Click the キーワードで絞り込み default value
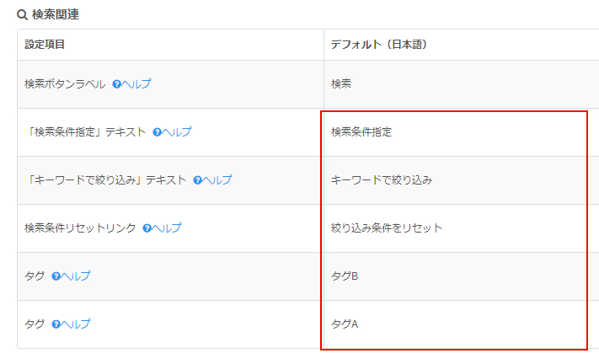This screenshot has height=364, width=599. point(382,180)
